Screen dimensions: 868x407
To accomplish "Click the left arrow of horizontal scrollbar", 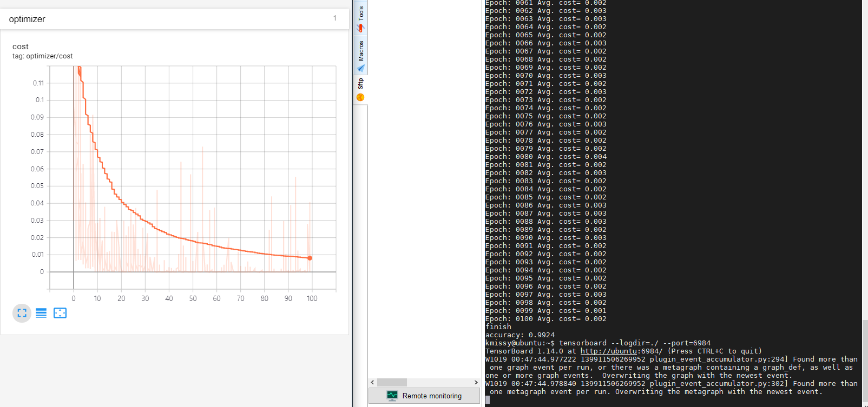I will [372, 382].
